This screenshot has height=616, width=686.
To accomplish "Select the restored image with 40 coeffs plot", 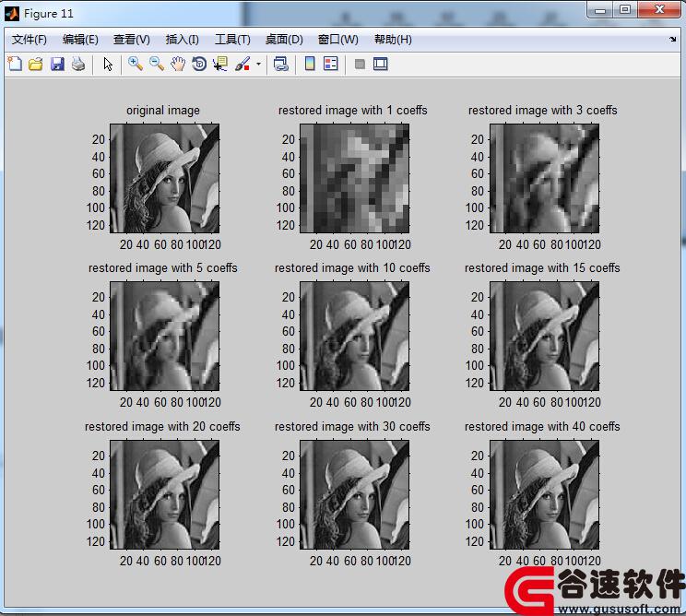I will coord(544,494).
